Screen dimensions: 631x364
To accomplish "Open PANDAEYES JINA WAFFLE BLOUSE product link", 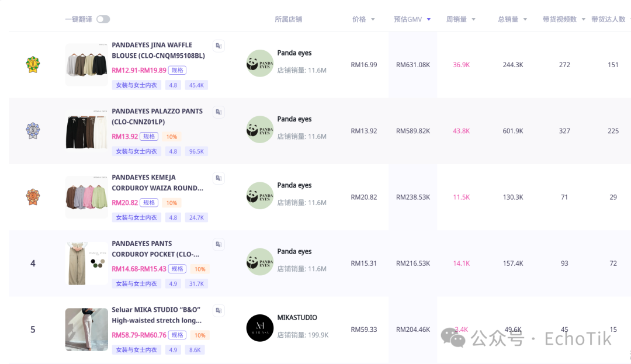I will pyautogui.click(x=152, y=50).
